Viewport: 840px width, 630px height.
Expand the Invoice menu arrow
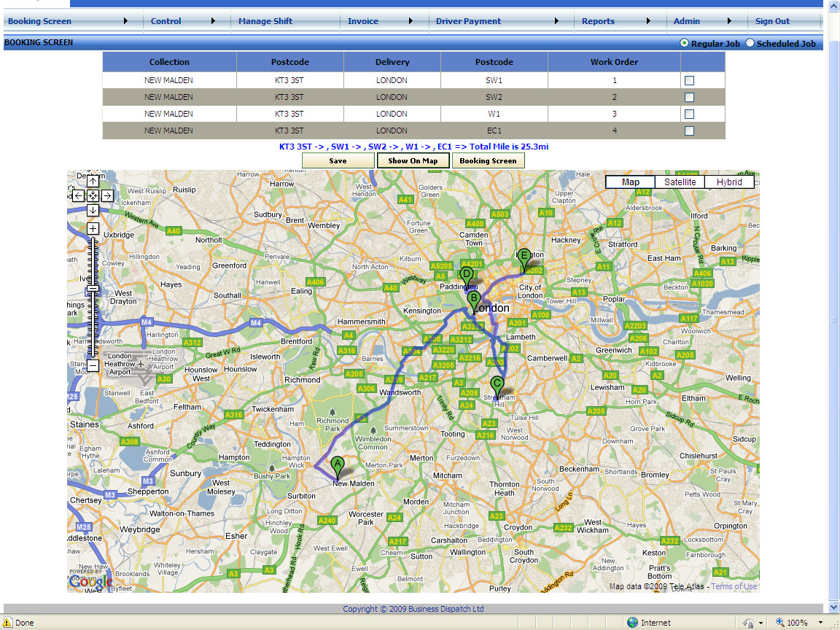411,21
